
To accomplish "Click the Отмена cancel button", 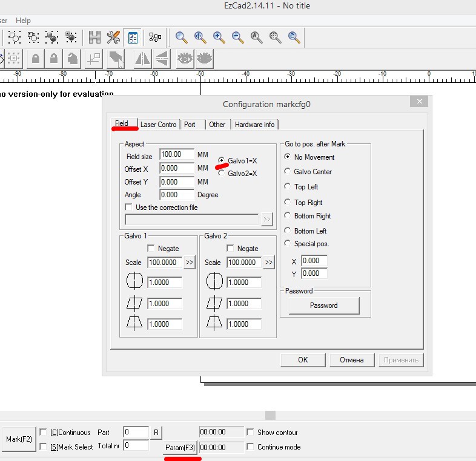I will (351, 360).
